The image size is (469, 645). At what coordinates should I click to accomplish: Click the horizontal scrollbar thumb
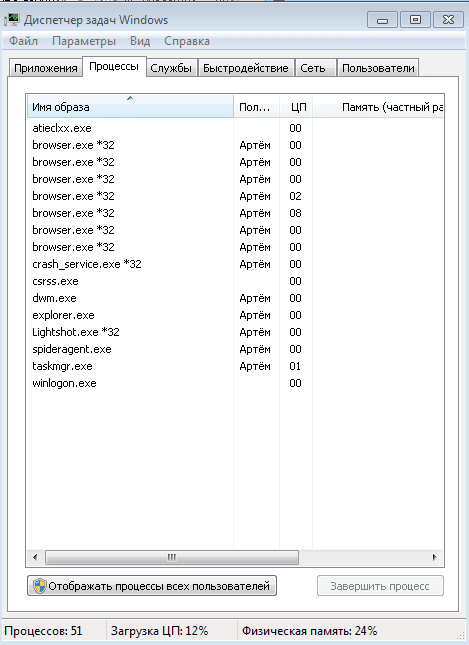(172, 557)
